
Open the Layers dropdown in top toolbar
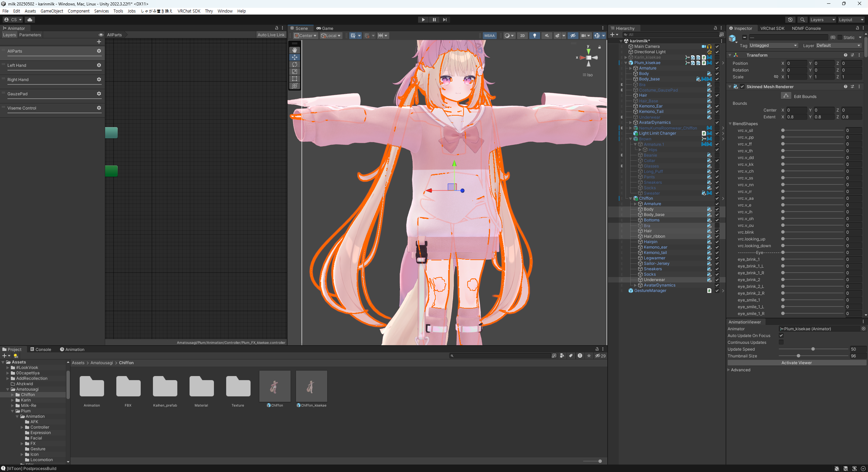tap(822, 20)
